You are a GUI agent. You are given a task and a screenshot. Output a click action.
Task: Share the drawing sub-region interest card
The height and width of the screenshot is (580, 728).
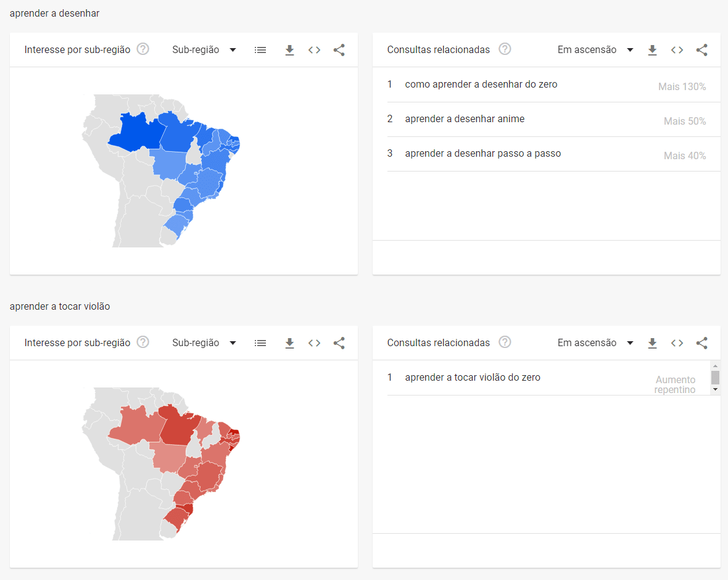(339, 50)
